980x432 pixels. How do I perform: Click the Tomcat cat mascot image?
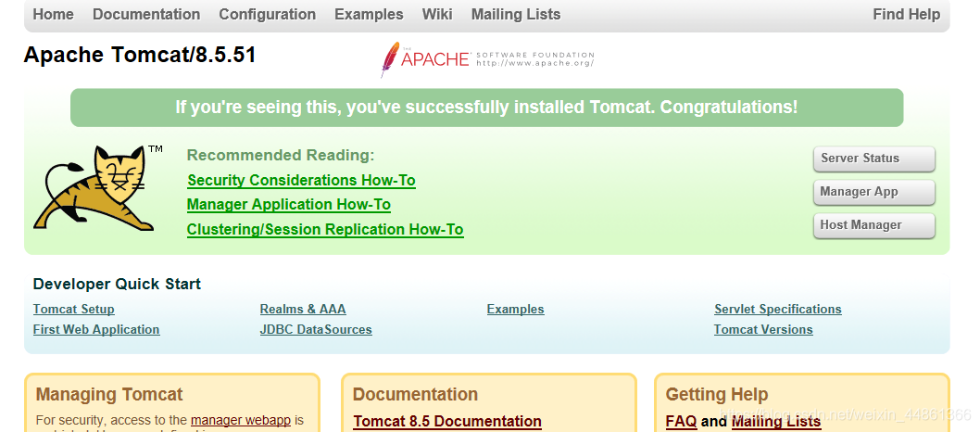coord(98,188)
